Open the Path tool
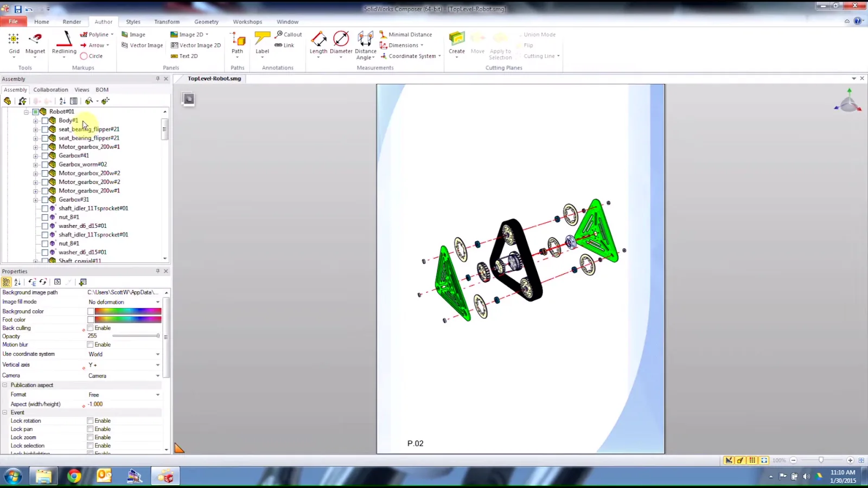868x488 pixels. point(238,44)
